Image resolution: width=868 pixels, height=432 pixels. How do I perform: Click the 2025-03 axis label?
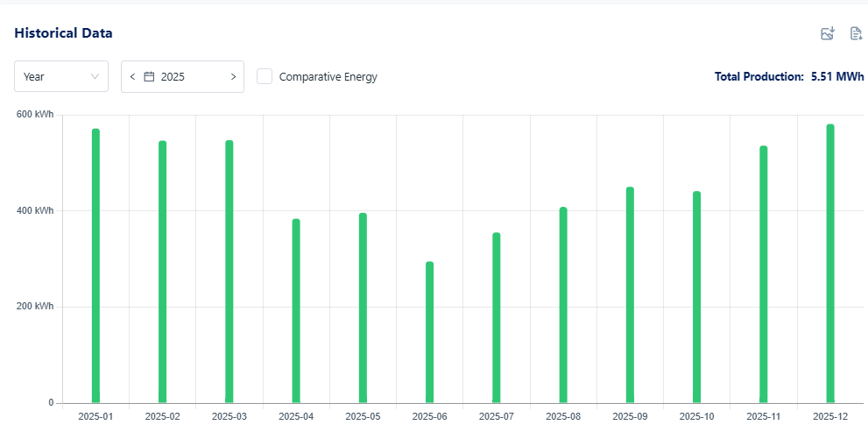(229, 416)
